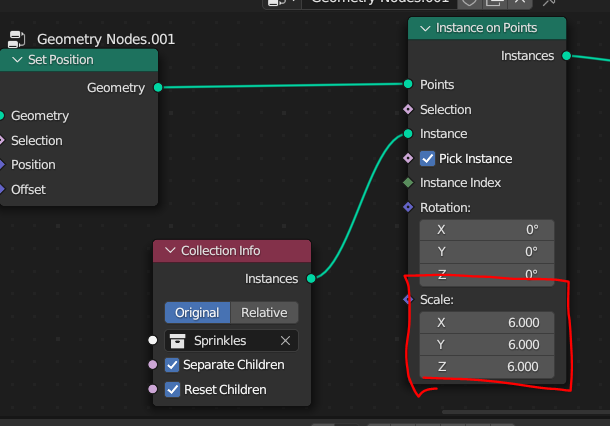610x426 pixels.
Task: Click the Rotation Y value field
Action: [x=487, y=252]
